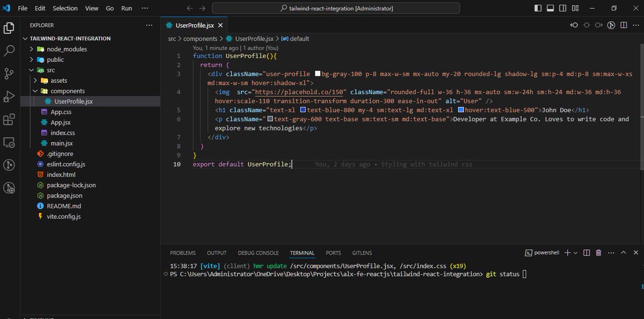This screenshot has height=319, width=644.
Task: Switch to the PORTS panel tab
Action: (x=333, y=253)
